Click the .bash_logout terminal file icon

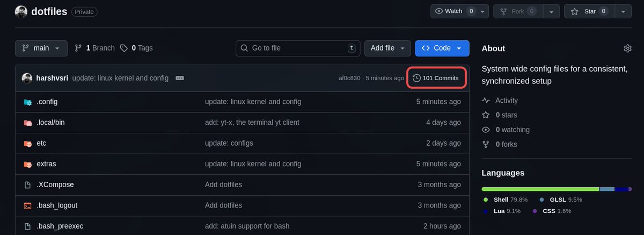tap(27, 205)
